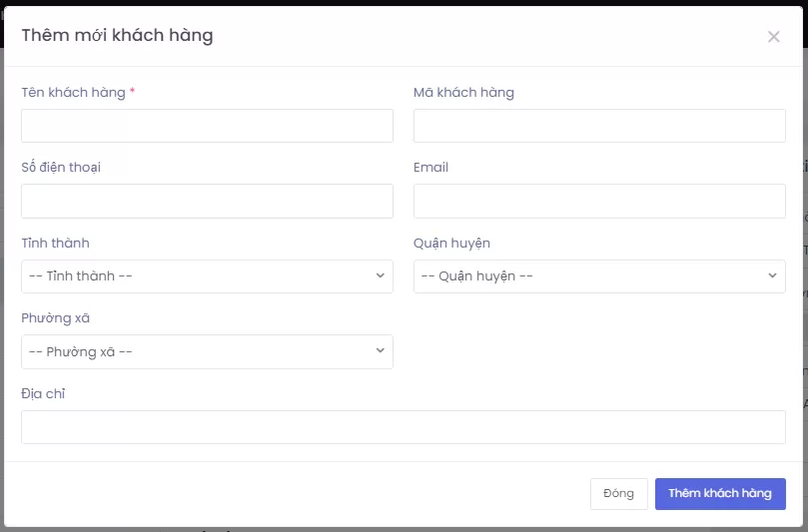Image resolution: width=808 pixels, height=532 pixels.
Task: Expand the Quận huyện dropdown
Action: pos(599,276)
